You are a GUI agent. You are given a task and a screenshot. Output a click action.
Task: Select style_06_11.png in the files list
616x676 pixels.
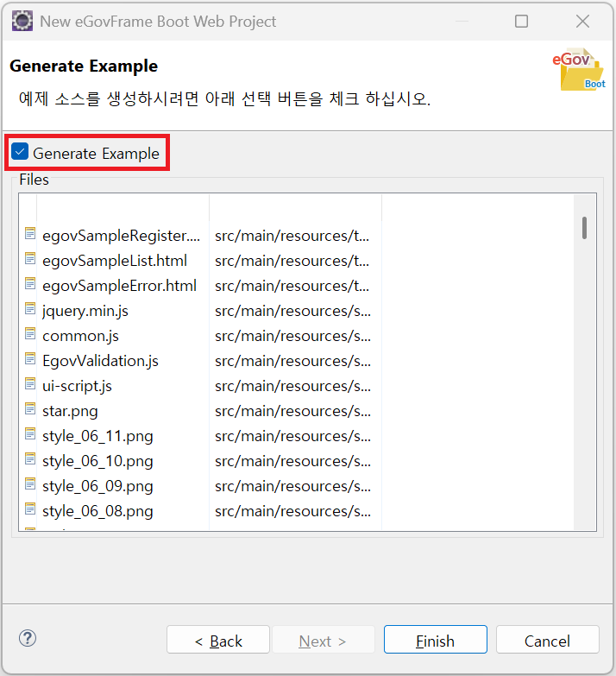tap(97, 436)
